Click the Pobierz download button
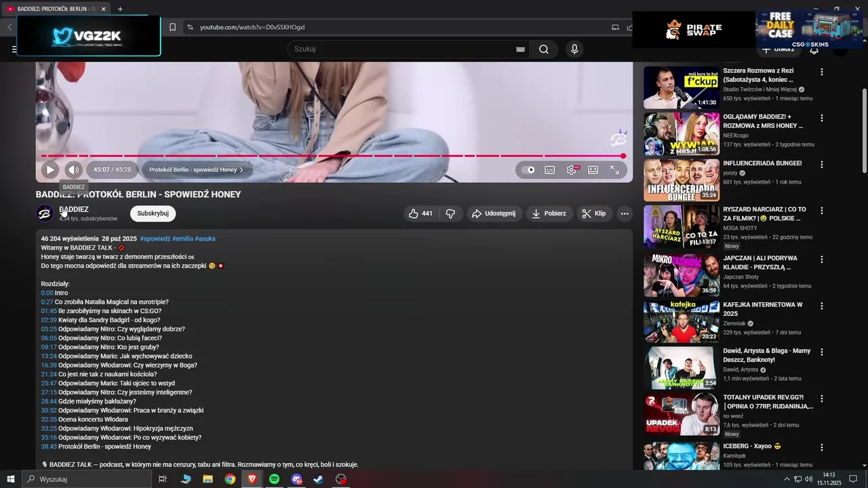This screenshot has width=868, height=488. tap(549, 213)
